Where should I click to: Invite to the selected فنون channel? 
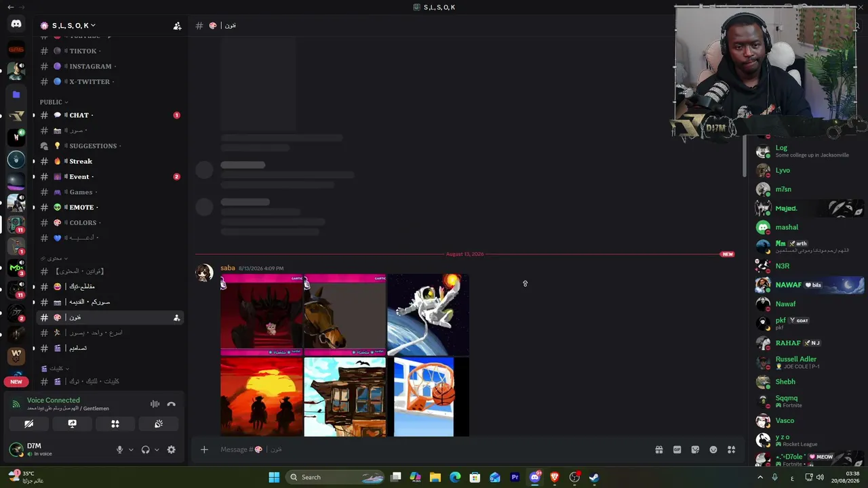pos(176,317)
